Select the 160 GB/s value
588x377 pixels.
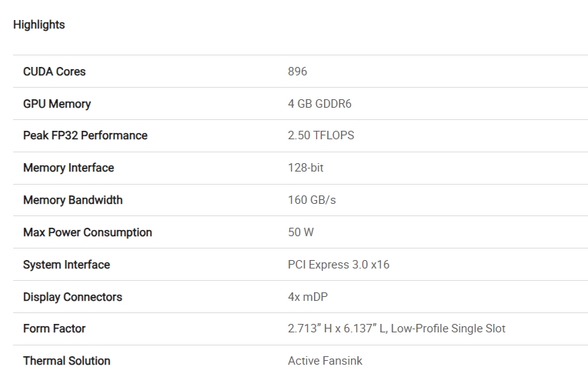[312, 200]
